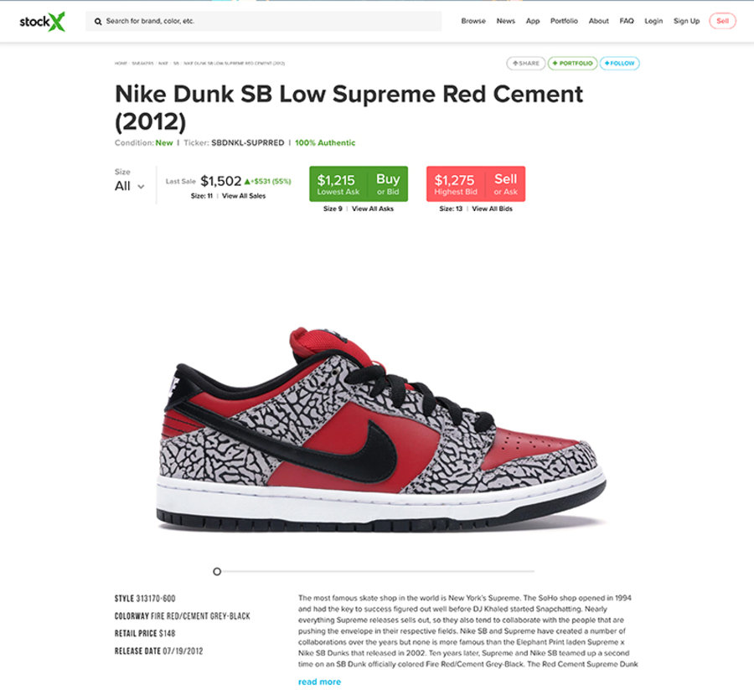Follow this product with the Follow button

click(x=619, y=63)
